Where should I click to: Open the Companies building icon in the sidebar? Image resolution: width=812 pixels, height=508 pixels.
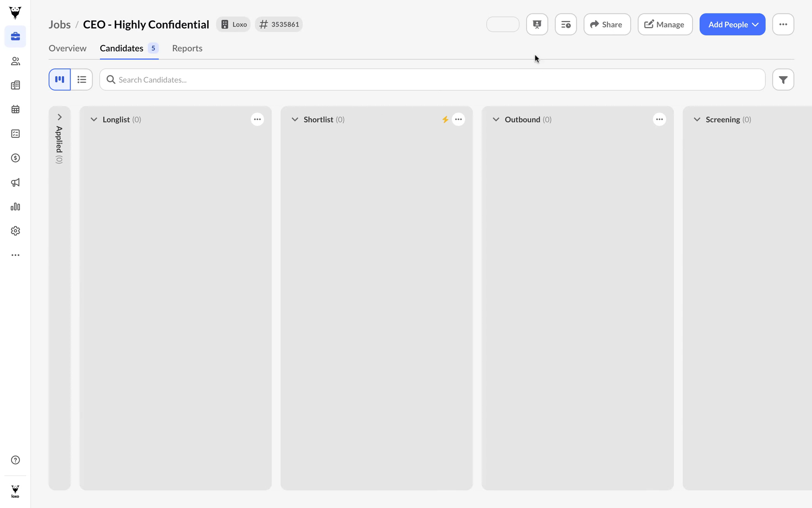coord(15,85)
